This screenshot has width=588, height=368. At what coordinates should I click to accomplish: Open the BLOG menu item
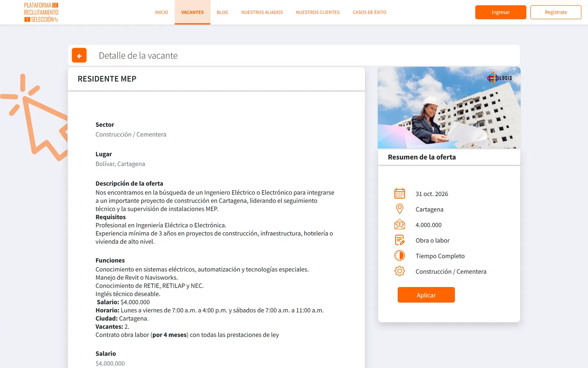222,12
